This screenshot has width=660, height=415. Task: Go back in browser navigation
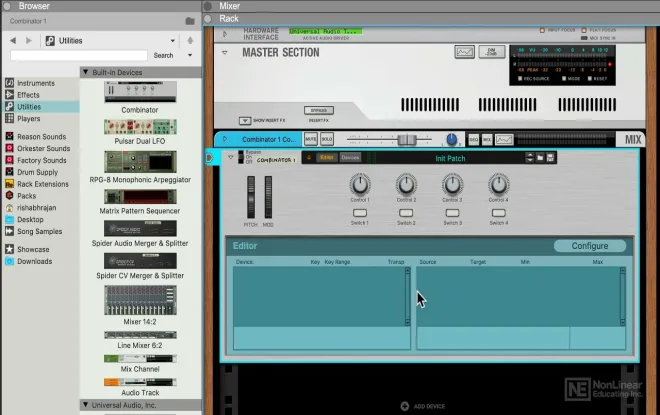[13, 41]
